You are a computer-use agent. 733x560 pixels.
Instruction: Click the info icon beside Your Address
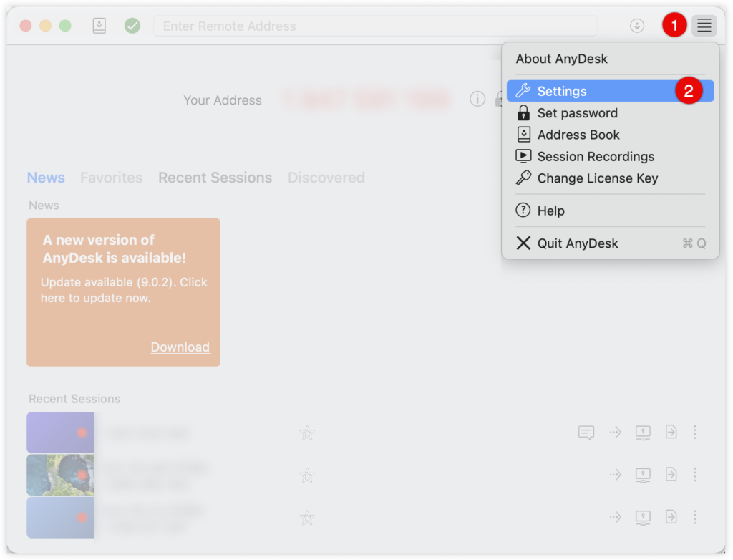[x=477, y=99]
